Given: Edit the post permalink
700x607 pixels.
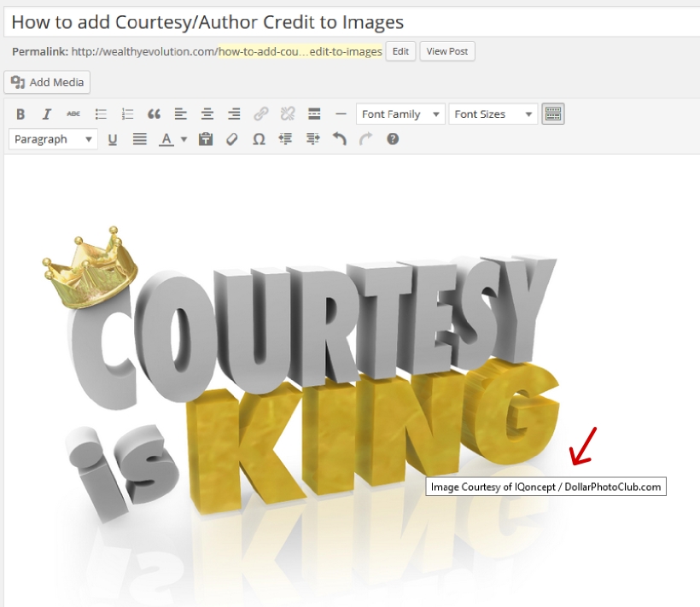Looking at the screenshot, I should pyautogui.click(x=400, y=51).
